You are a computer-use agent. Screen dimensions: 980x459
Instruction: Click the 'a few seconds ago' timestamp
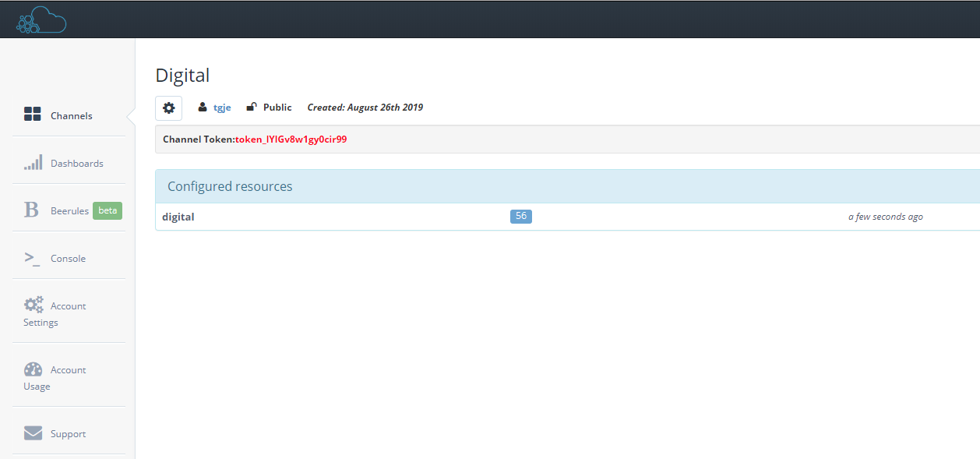(885, 217)
